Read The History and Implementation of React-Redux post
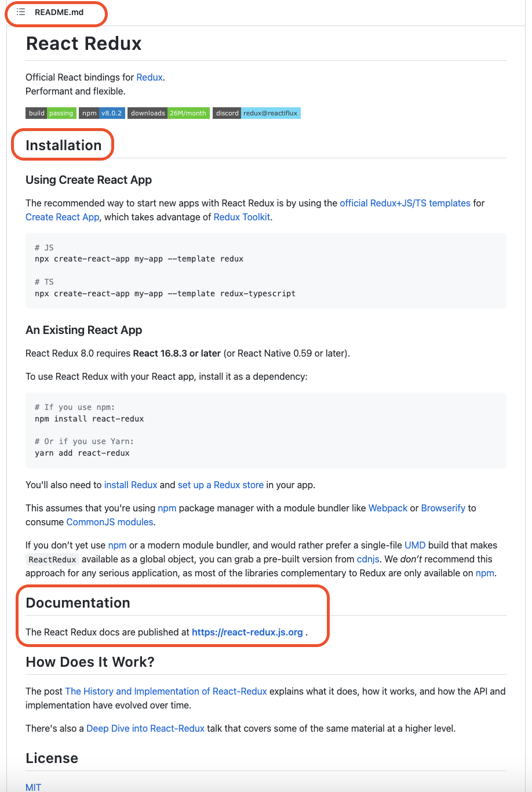The image size is (532, 792). pyautogui.click(x=166, y=691)
